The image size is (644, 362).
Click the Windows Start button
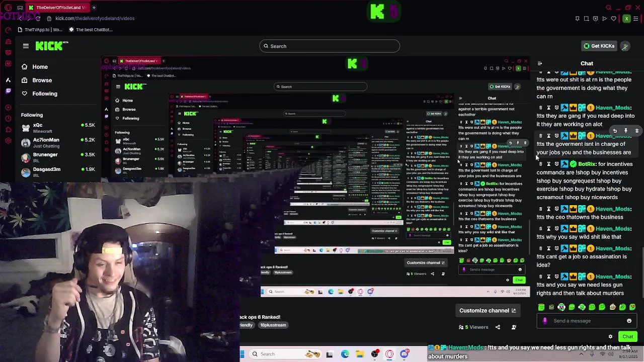(x=242, y=354)
